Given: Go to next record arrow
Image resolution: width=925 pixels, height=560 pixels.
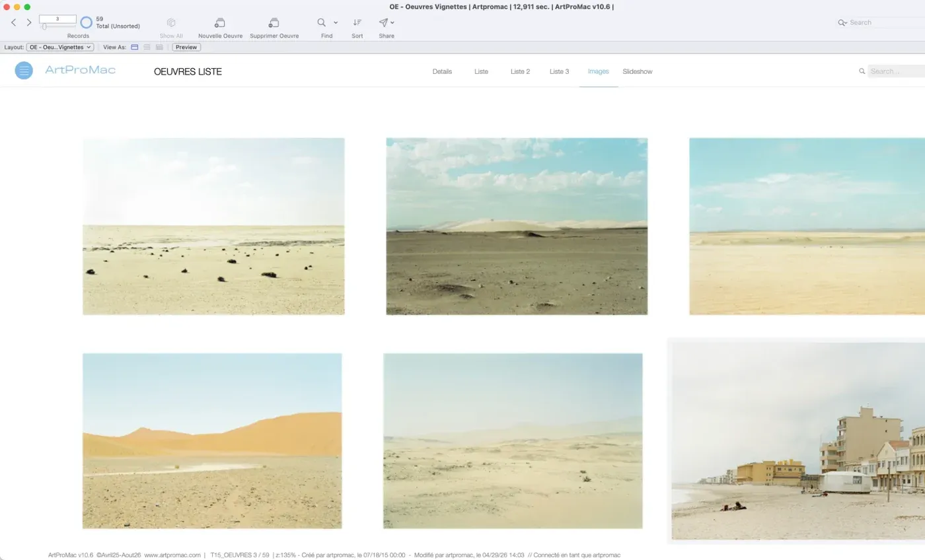Looking at the screenshot, I should 29,22.
